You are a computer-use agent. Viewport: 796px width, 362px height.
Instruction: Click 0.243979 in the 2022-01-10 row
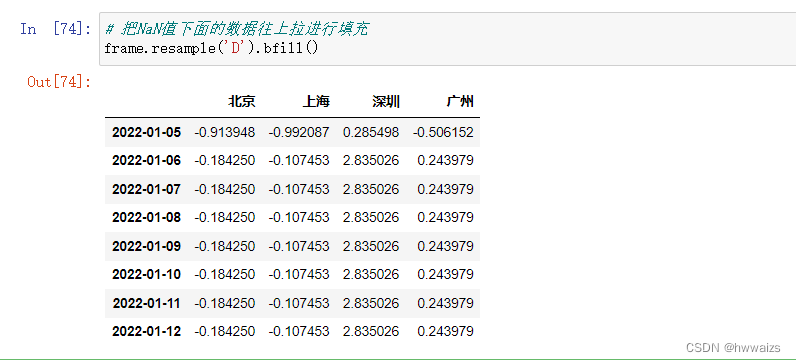[x=446, y=275]
